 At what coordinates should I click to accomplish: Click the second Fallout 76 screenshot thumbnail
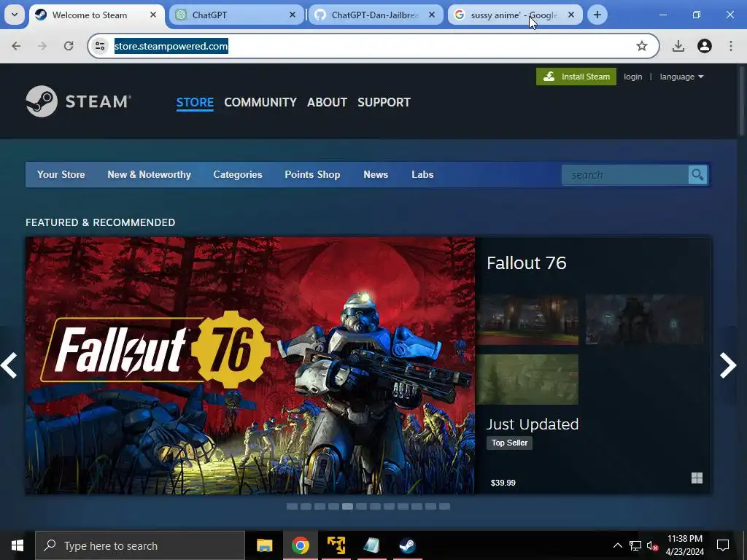645,319
